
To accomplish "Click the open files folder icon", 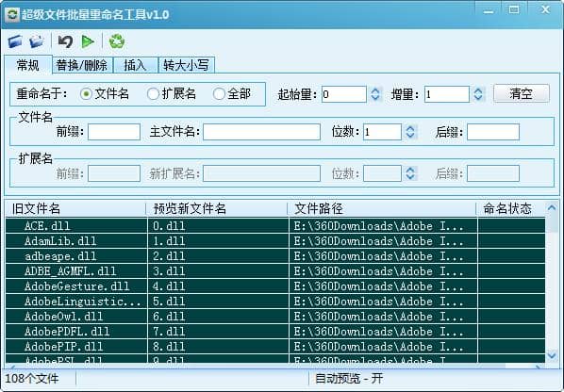I will click(x=15, y=41).
